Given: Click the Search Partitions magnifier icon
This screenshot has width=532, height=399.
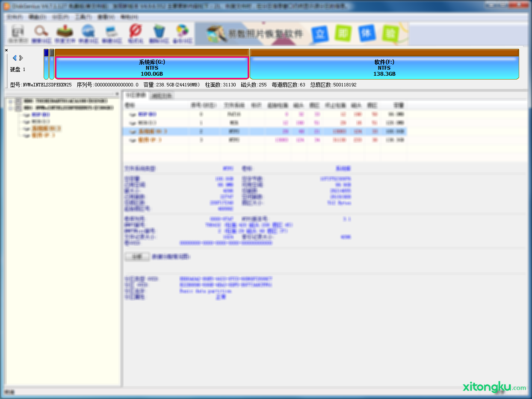Looking at the screenshot, I should pos(41,34).
